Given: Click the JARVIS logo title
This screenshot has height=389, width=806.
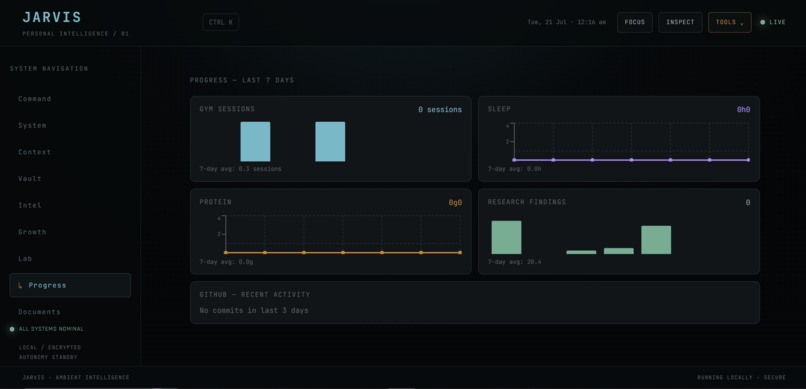Looking at the screenshot, I should [52, 17].
